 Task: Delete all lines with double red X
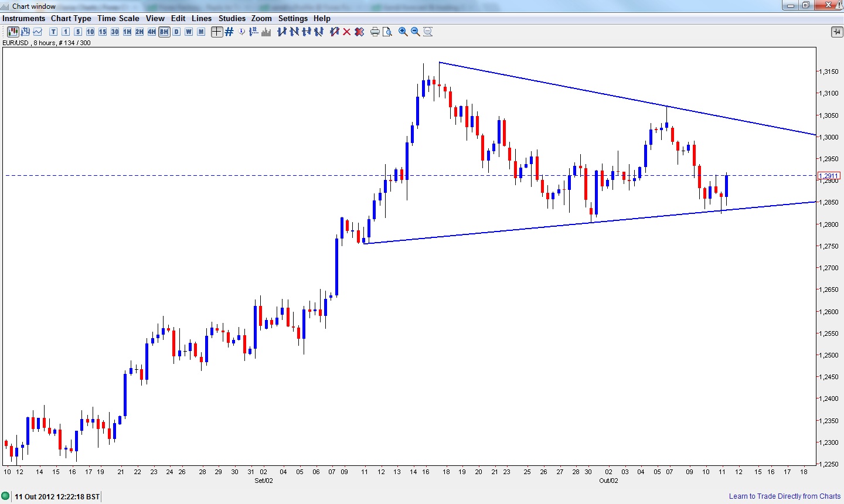click(x=359, y=32)
